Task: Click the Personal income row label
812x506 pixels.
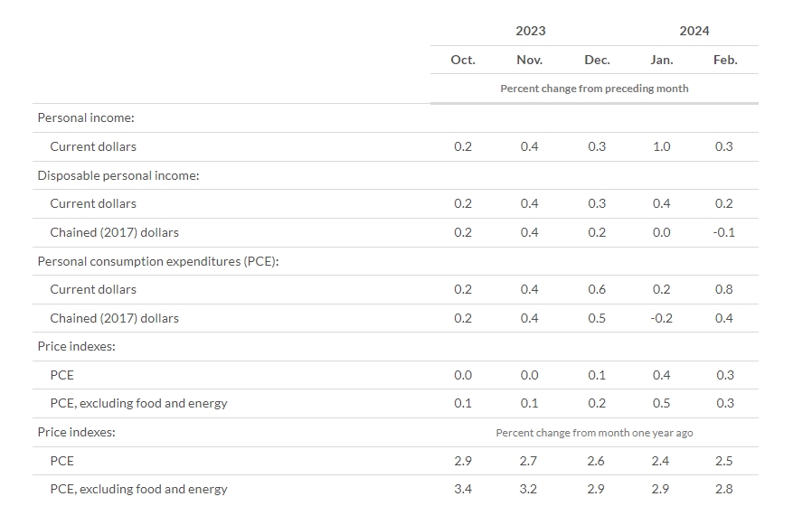Action: 86,118
